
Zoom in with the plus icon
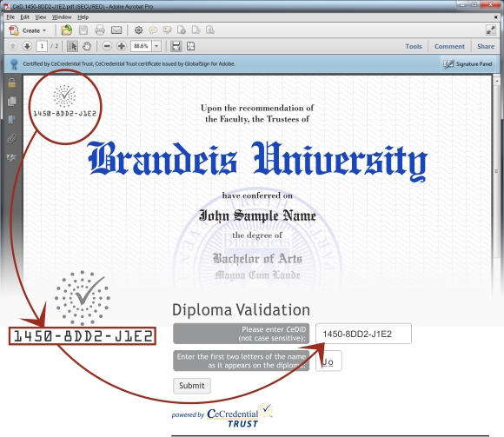coord(121,46)
